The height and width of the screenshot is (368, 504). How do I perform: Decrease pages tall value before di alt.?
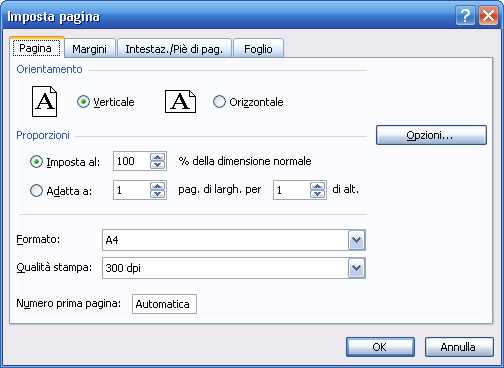(x=317, y=194)
